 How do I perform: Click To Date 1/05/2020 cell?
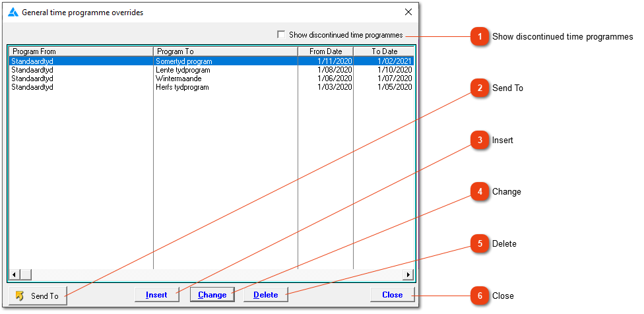(395, 87)
